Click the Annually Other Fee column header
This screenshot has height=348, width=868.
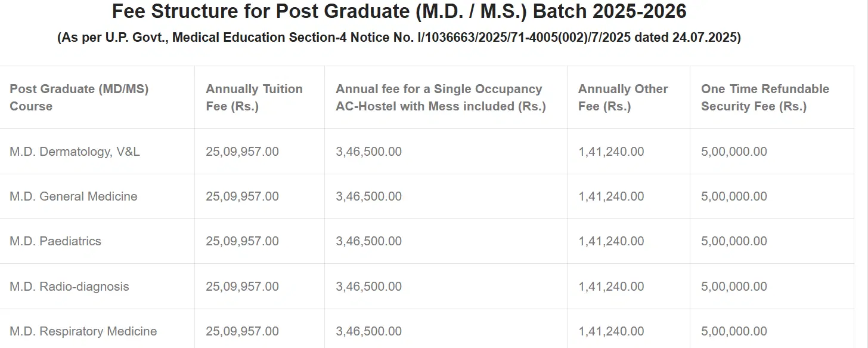[623, 97]
